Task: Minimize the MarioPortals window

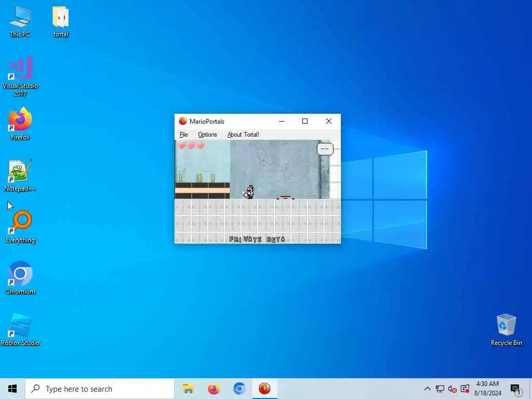Action: [282, 121]
